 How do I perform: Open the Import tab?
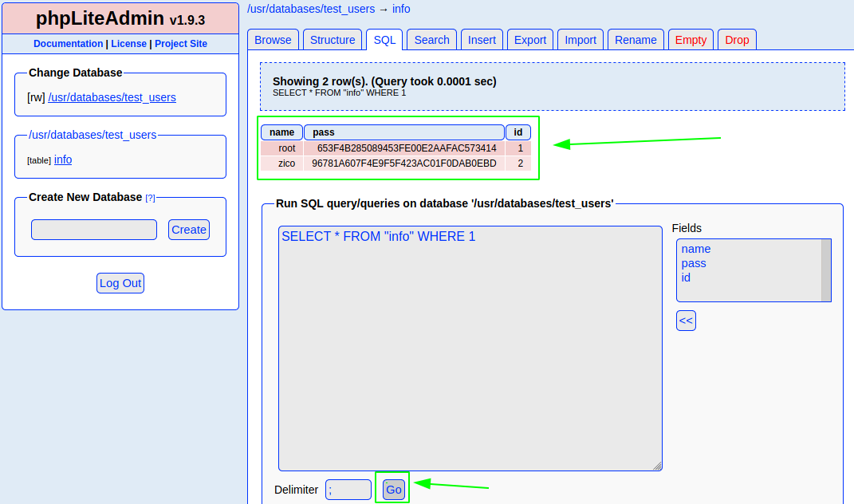click(580, 40)
